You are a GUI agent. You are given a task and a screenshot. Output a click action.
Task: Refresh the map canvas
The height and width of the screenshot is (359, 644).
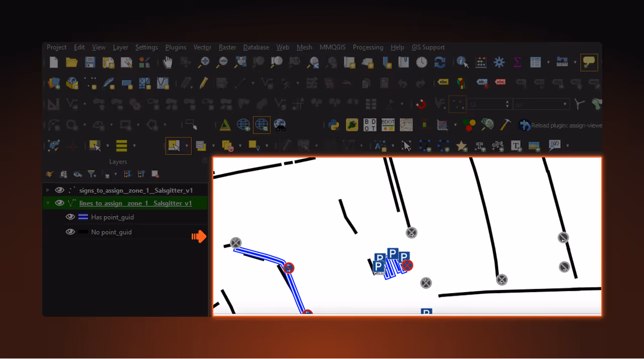[439, 62]
